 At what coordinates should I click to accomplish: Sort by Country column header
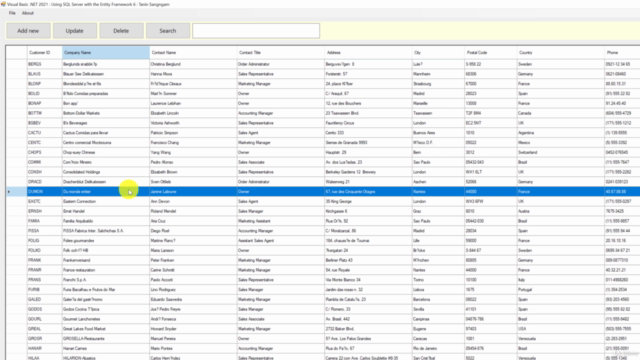pos(561,53)
